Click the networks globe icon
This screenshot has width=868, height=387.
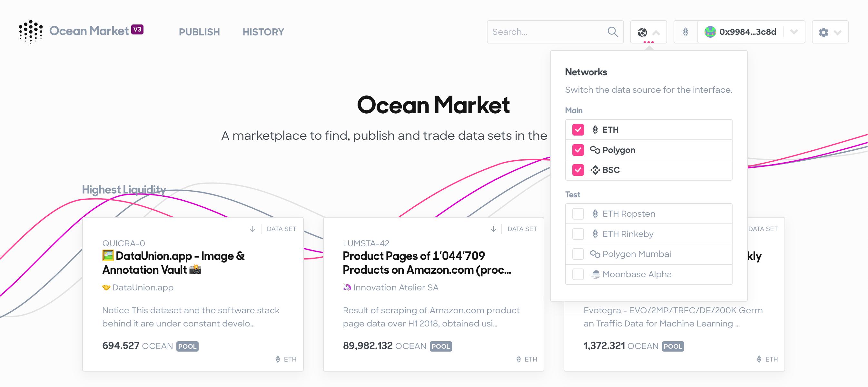(x=642, y=32)
